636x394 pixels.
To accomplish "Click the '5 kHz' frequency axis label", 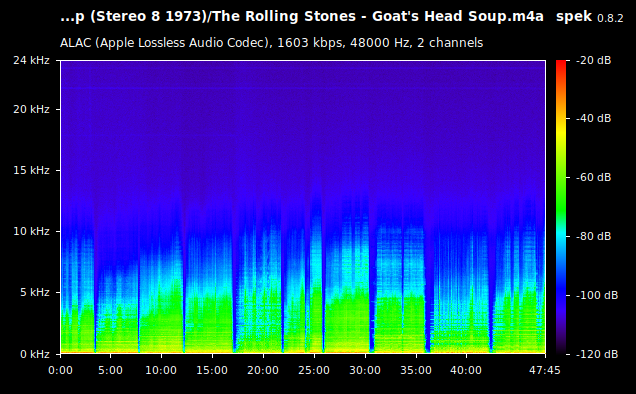I will tap(35, 293).
